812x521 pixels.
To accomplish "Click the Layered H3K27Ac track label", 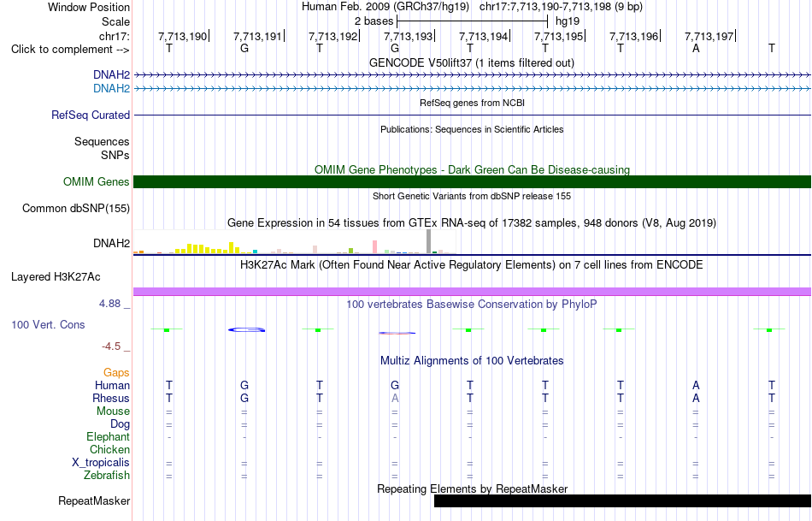I will (56, 277).
